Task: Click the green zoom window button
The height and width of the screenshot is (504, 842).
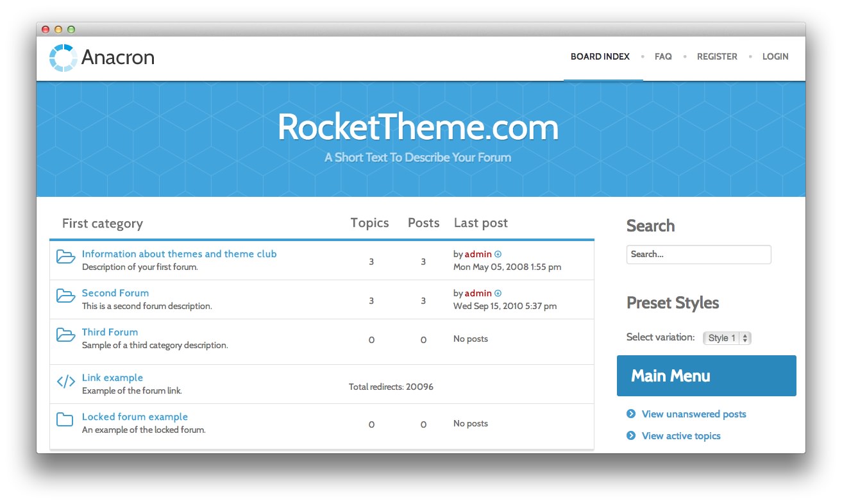Action: coord(71,29)
